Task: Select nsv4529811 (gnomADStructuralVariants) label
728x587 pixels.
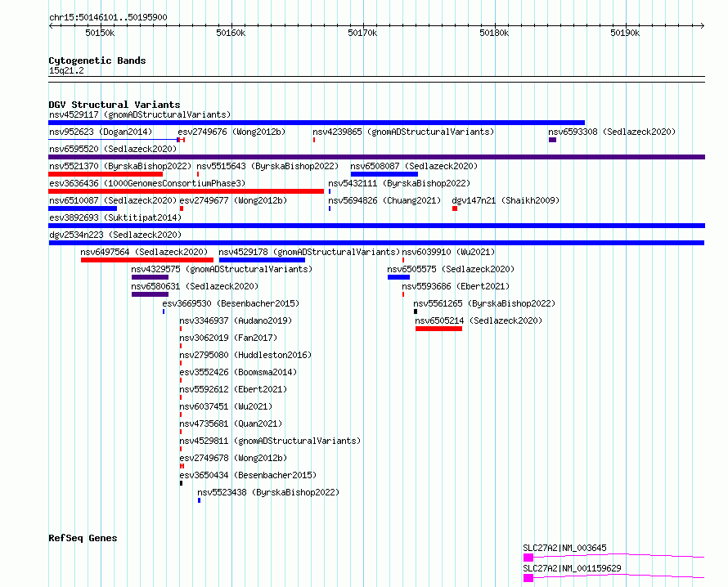Action: coord(270,441)
